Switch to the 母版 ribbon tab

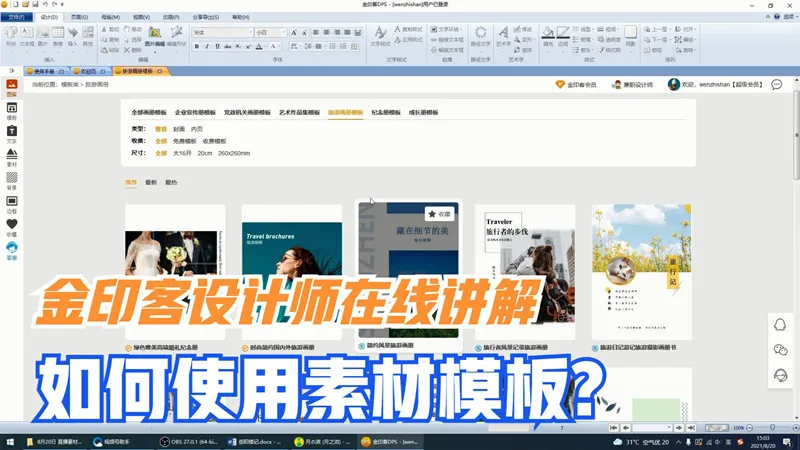point(110,17)
